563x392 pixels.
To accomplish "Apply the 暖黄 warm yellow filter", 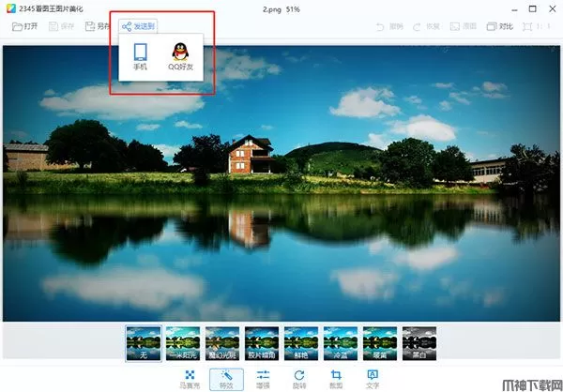I will tap(379, 344).
